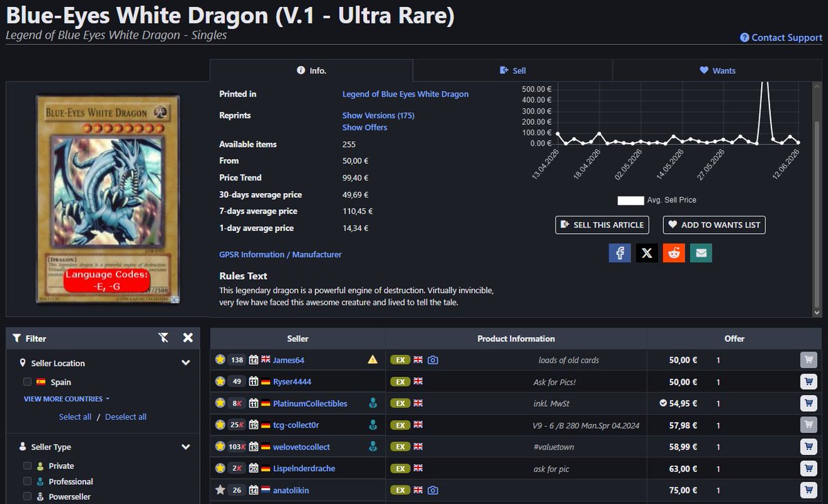The height and width of the screenshot is (504, 828).
Task: Open Show Versions (175) link
Action: click(378, 115)
